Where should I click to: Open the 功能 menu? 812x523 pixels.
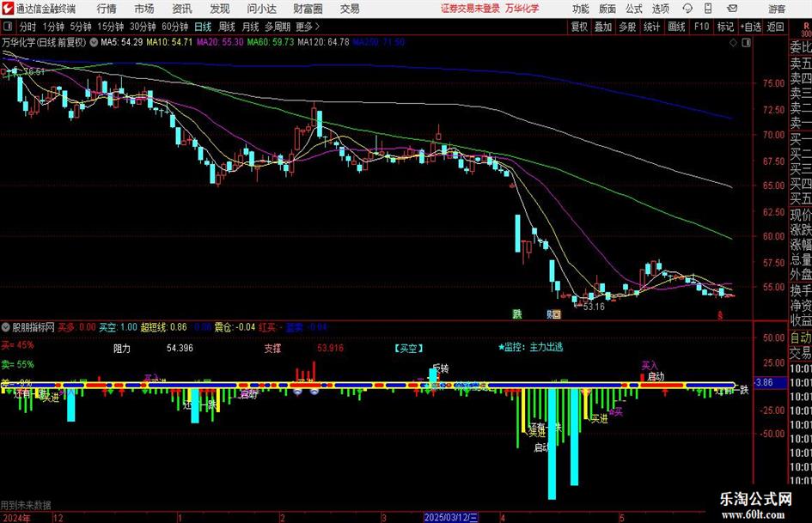coord(581,9)
